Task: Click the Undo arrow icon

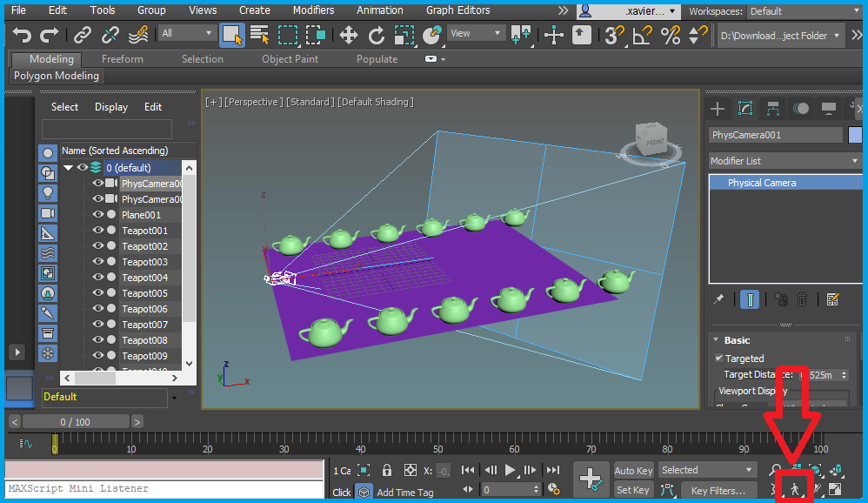Action: (x=22, y=35)
